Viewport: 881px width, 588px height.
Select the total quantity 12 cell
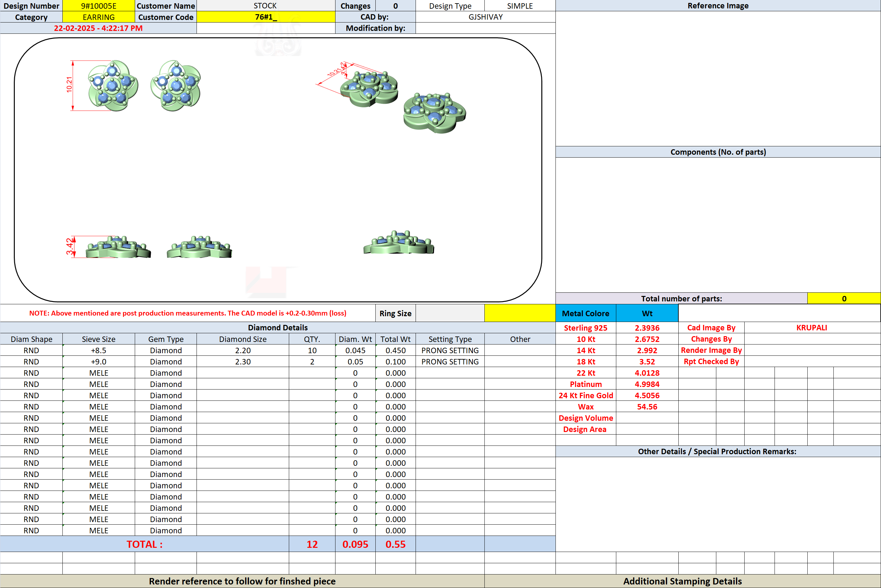point(312,544)
